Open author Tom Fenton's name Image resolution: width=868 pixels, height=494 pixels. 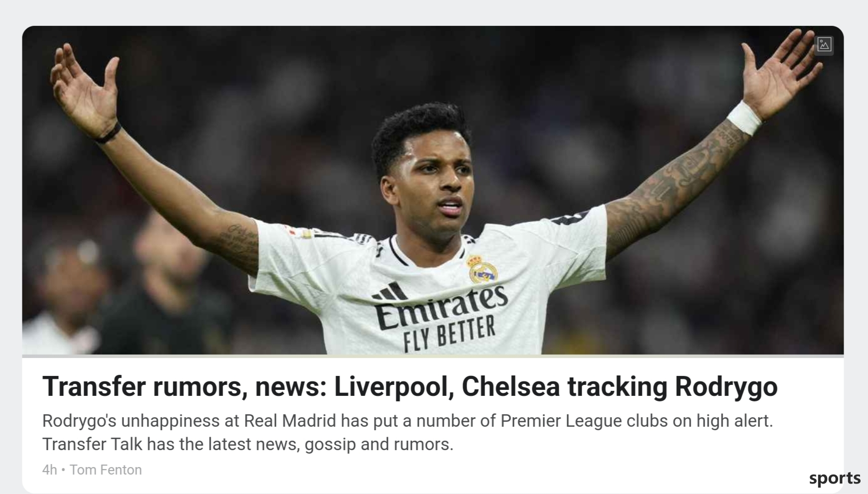click(x=106, y=470)
